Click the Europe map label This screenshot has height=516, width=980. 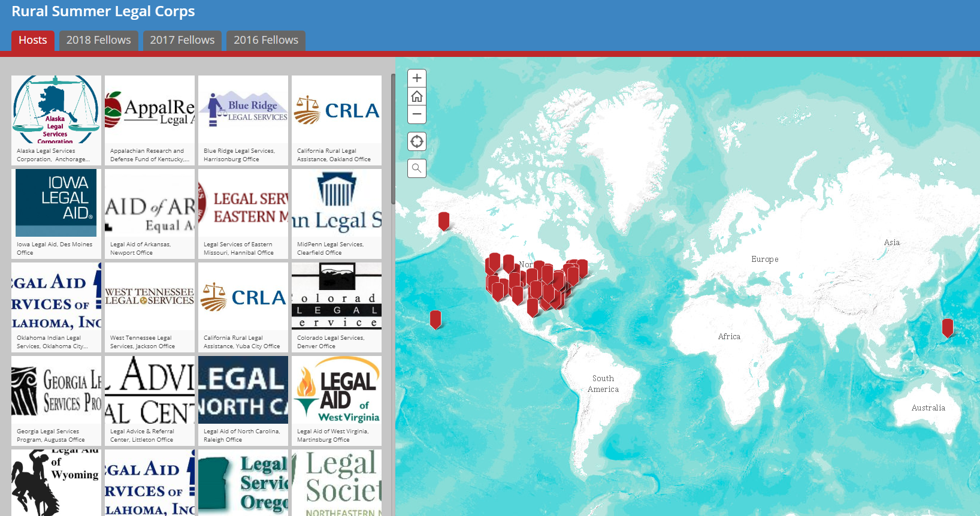click(x=765, y=259)
